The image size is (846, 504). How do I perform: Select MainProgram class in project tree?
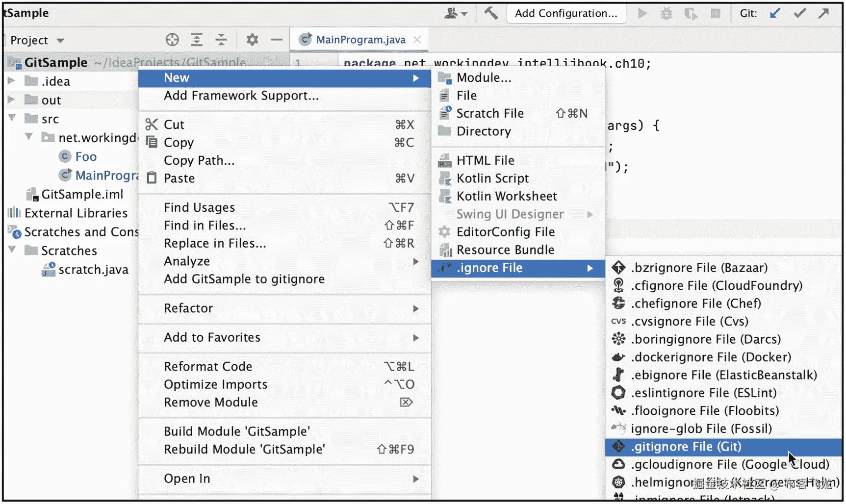pos(98,175)
